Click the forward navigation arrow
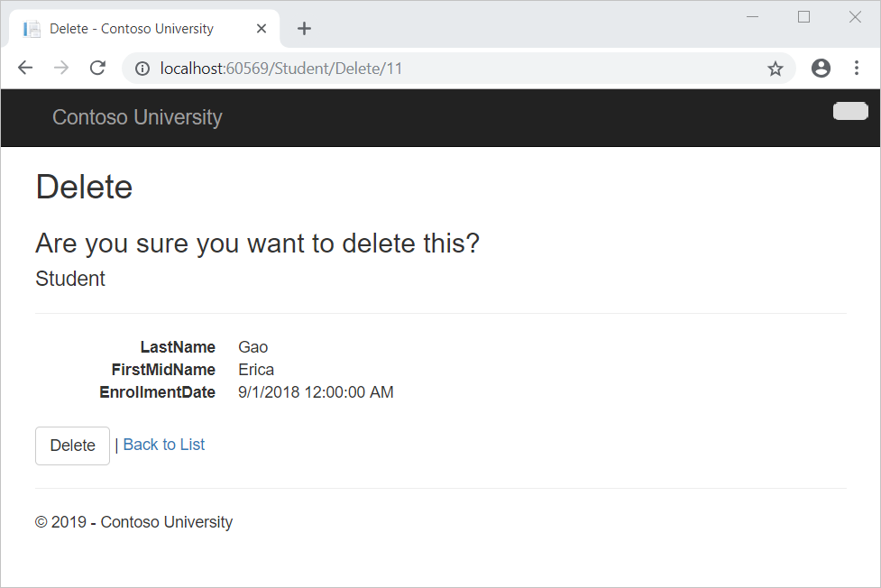The image size is (881, 588). pos(60,68)
